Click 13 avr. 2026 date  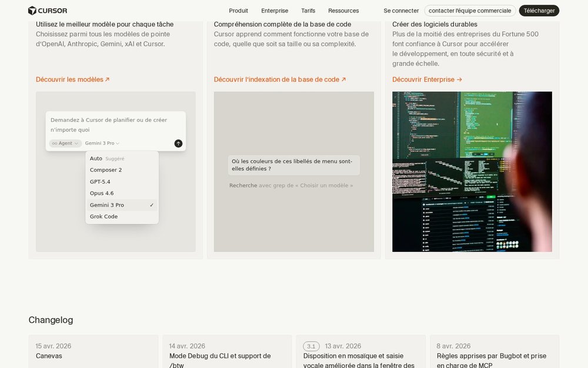point(343,346)
